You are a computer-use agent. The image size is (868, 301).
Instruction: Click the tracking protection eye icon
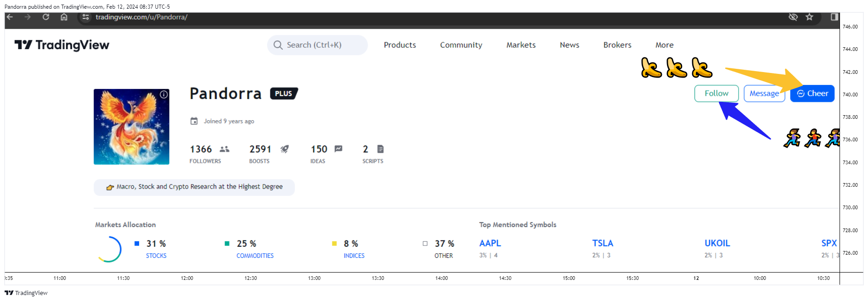793,17
